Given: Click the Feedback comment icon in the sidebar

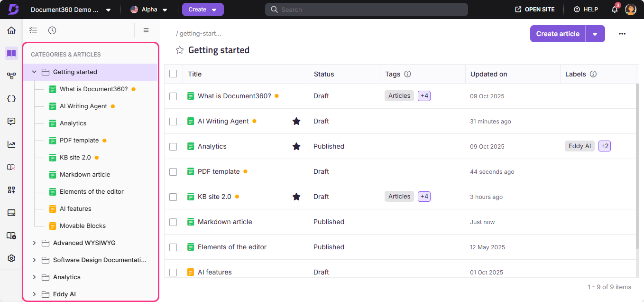Looking at the screenshot, I should point(11,121).
